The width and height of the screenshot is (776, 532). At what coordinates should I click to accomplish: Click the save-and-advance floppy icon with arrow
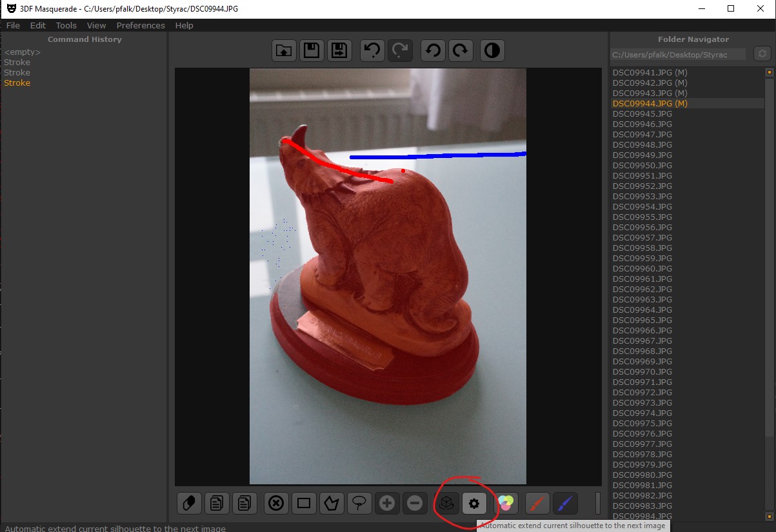(340, 51)
